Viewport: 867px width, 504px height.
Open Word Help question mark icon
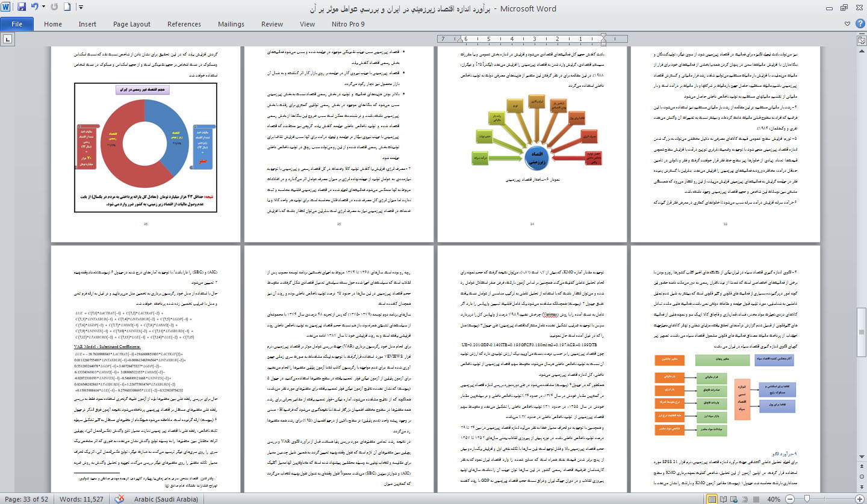point(860,23)
